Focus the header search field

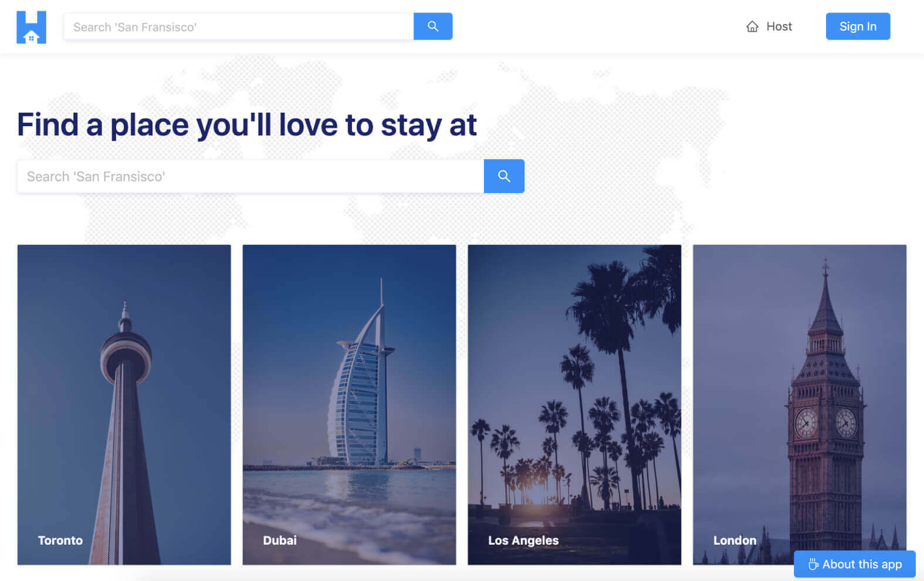pos(239,26)
